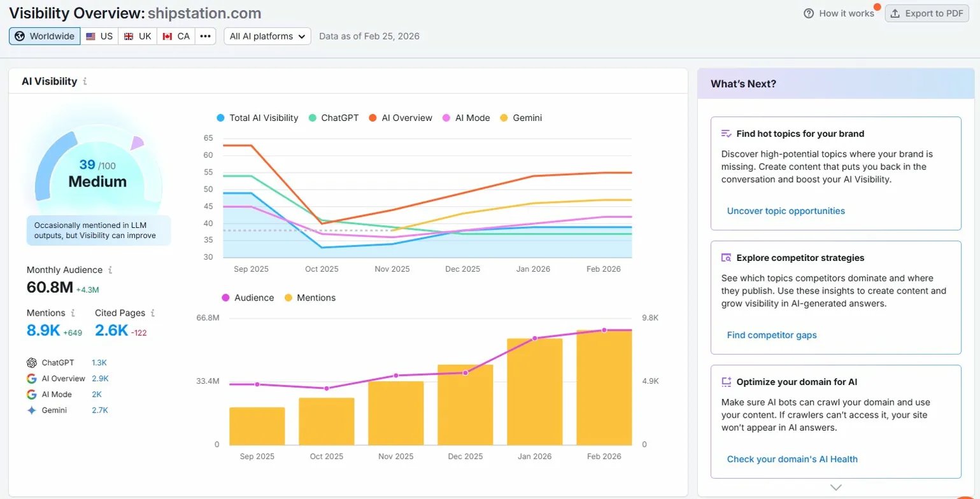Screen dimensions: 980x499
Task: Click the Jan 2026 audience line point
Action: point(535,338)
